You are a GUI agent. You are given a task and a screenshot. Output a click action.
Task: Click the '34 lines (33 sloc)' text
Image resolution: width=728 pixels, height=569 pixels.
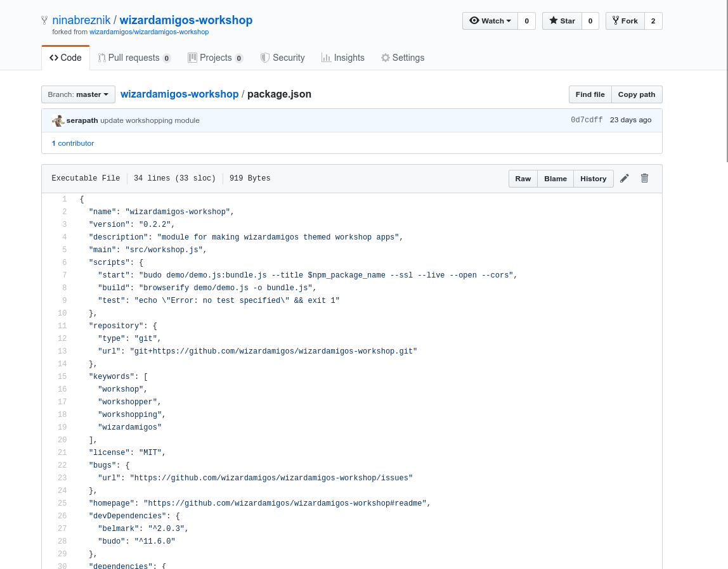pos(174,178)
